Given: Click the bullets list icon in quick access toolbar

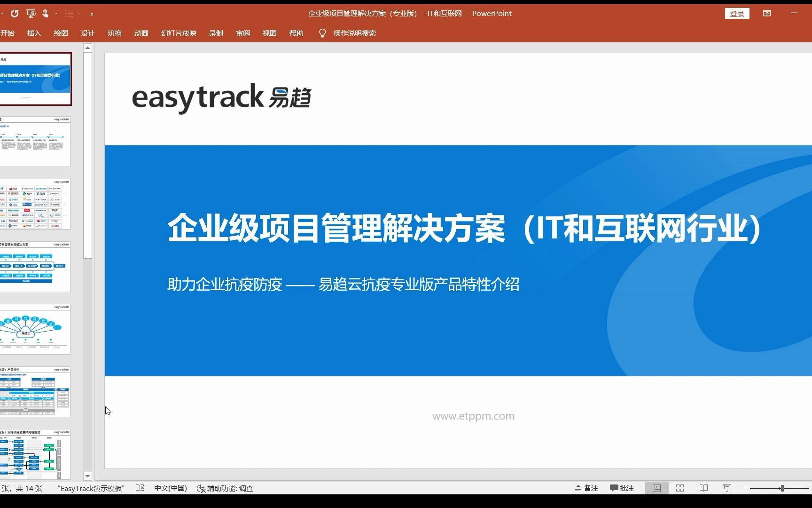Looking at the screenshot, I should [69, 14].
